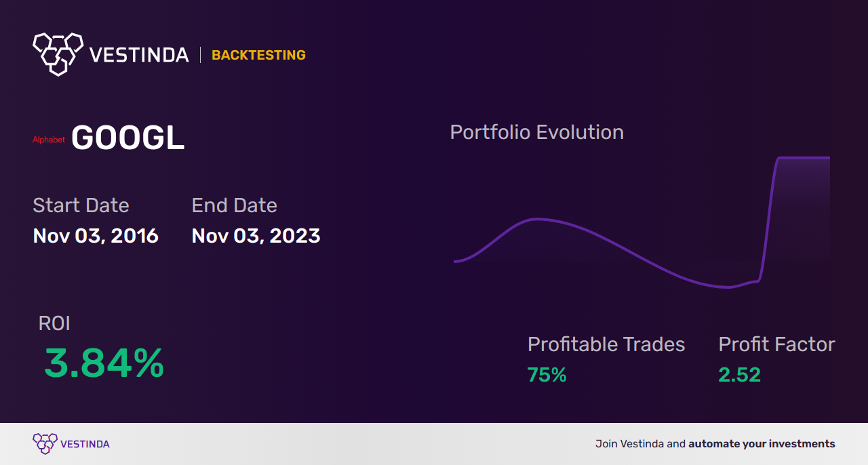Open the 'automate your investments' footer link

[x=762, y=444]
